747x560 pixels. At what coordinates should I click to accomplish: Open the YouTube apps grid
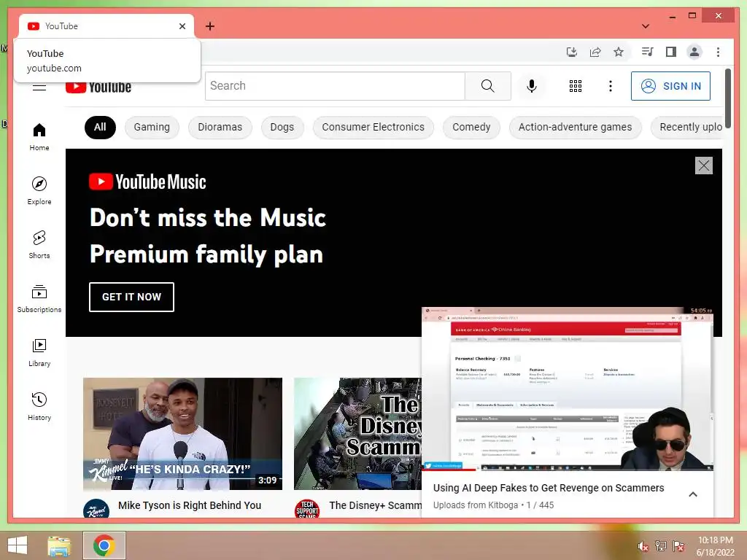click(x=576, y=86)
